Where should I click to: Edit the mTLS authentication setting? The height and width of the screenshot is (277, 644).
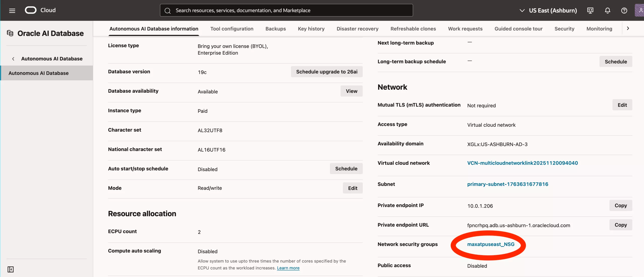[622, 105]
